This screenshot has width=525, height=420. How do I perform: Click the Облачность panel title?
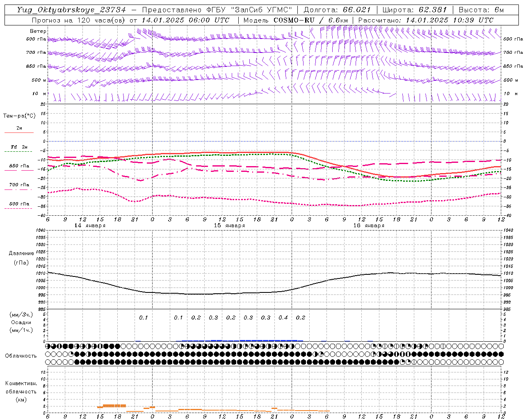pos(21,356)
